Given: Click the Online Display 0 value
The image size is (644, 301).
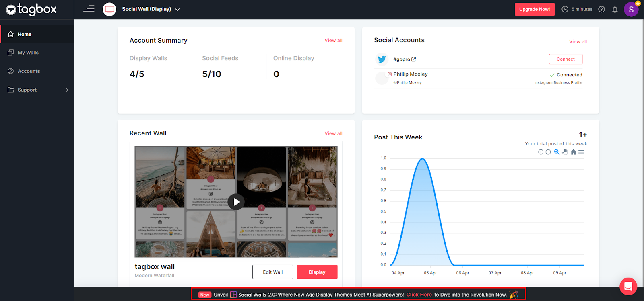Looking at the screenshot, I should pos(276,74).
